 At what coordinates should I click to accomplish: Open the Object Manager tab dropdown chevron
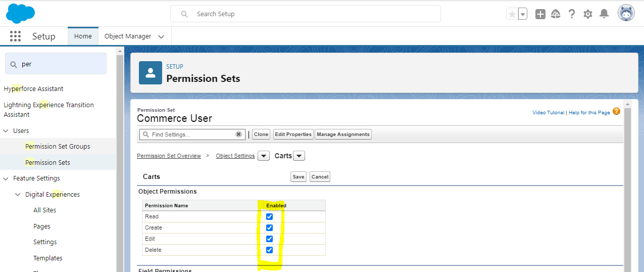161,36
